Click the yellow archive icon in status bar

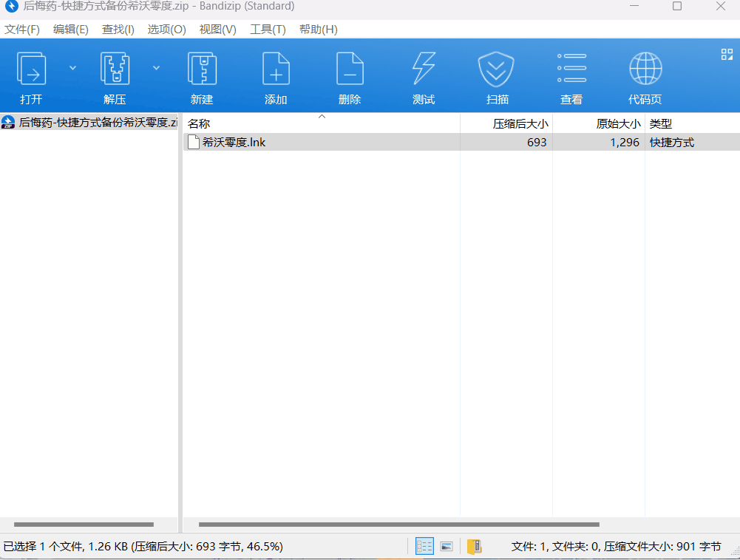click(475, 546)
